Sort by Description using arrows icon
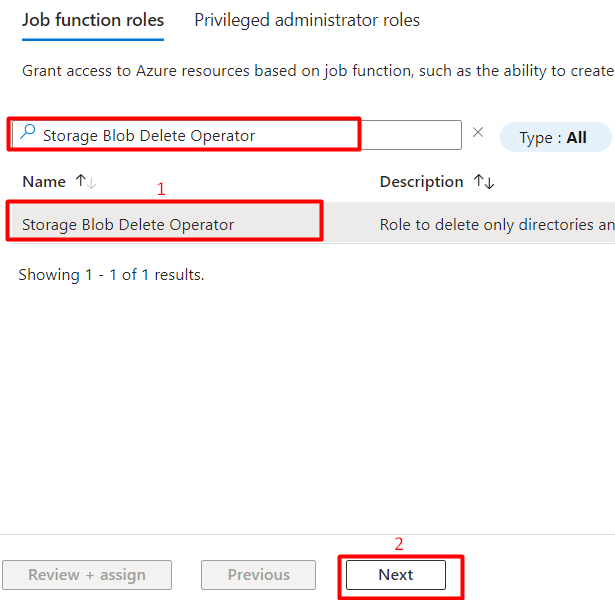This screenshot has width=615, height=600. coord(484,182)
